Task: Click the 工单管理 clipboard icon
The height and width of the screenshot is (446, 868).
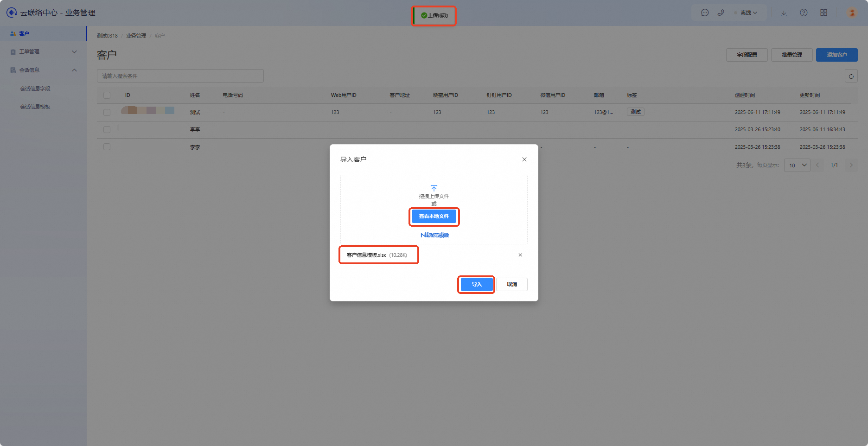Action: click(13, 52)
